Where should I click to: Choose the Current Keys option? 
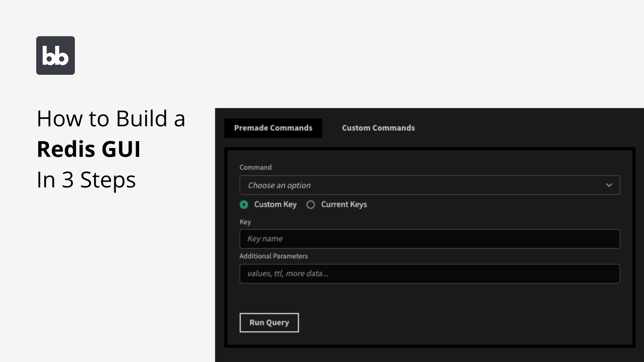(x=310, y=204)
